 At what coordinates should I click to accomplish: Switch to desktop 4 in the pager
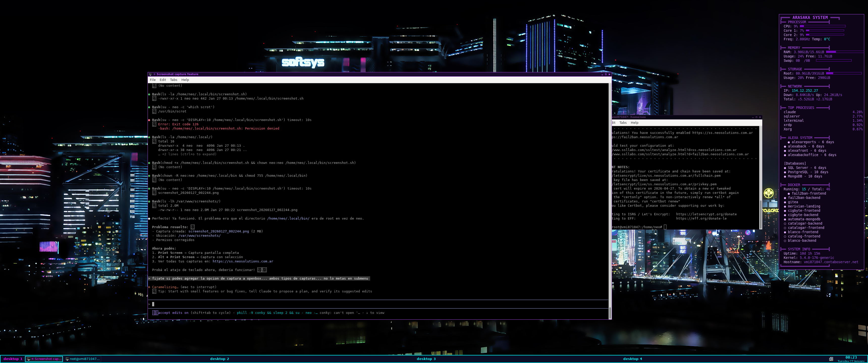(633, 359)
